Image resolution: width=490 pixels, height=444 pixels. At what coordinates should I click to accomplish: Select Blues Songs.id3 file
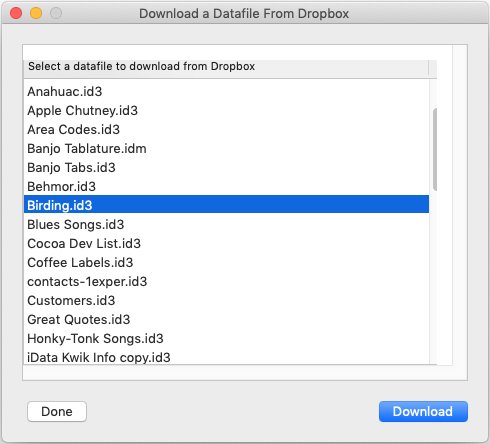pyautogui.click(x=226, y=225)
